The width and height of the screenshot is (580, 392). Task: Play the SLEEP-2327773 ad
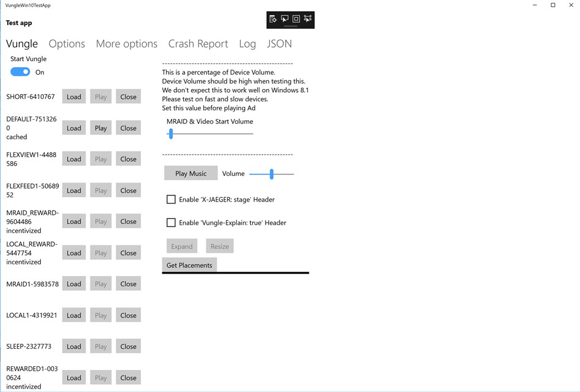pyautogui.click(x=101, y=347)
